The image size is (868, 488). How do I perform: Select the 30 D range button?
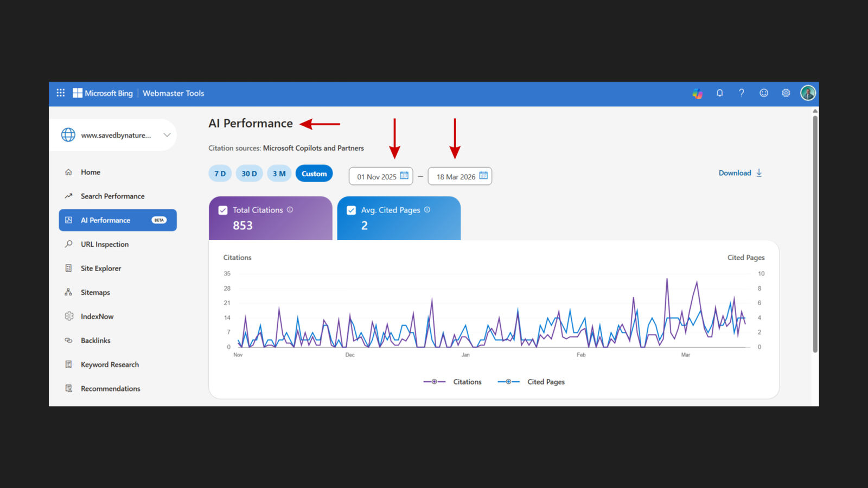tap(249, 173)
